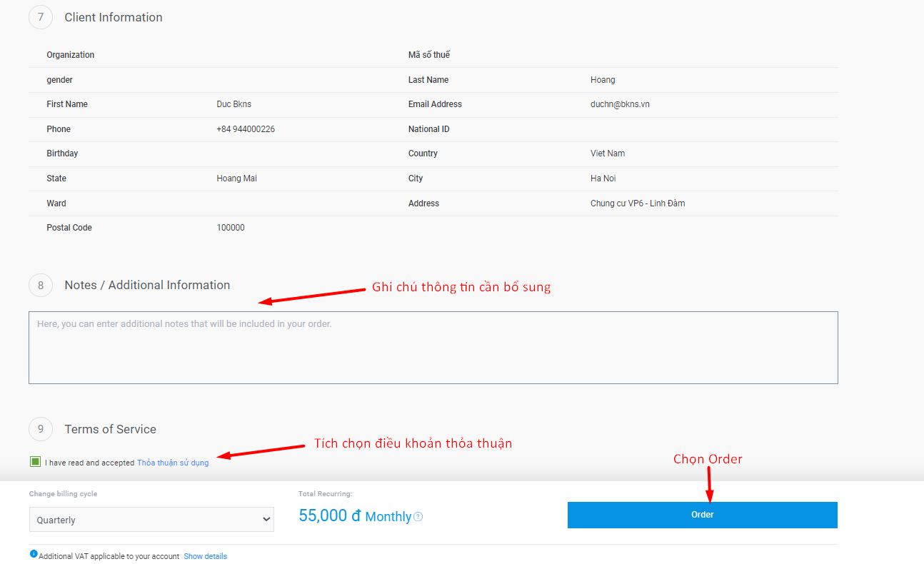
Task: Click the info icon before Additional VAT
Action: [34, 554]
